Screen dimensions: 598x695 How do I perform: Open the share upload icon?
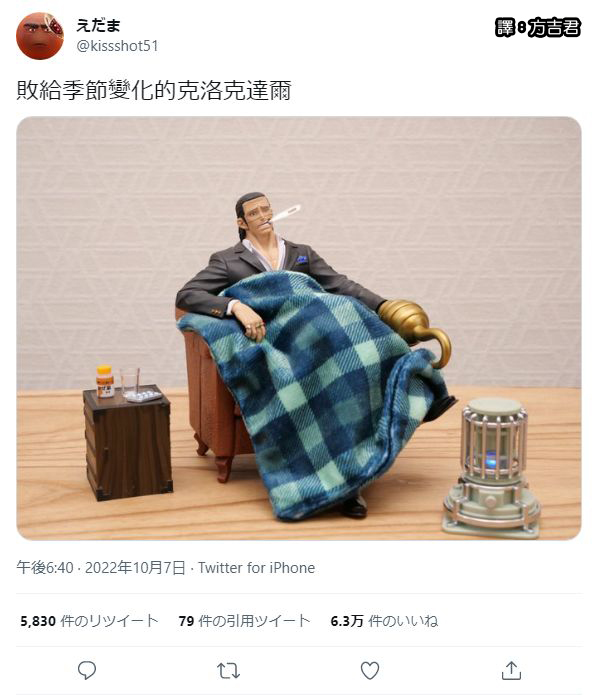tap(511, 671)
